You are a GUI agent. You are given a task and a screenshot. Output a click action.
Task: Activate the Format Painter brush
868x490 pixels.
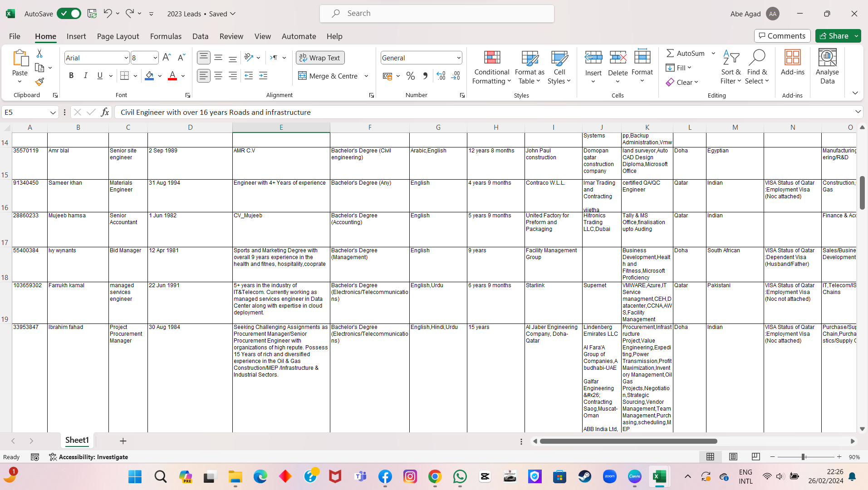[39, 82]
